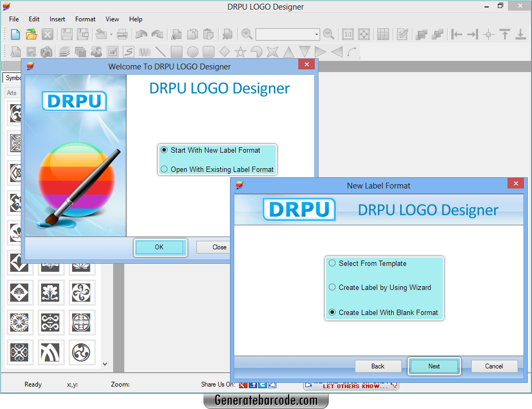Click OK in the Welcome dialog

tap(160, 247)
